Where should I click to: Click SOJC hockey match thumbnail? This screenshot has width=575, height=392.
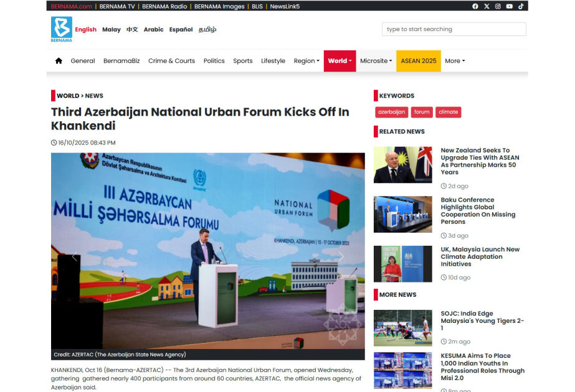pos(402,328)
